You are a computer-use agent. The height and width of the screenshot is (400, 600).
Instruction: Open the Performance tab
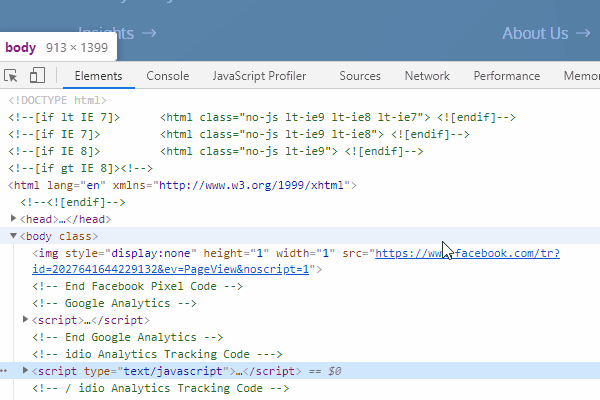[x=507, y=76]
